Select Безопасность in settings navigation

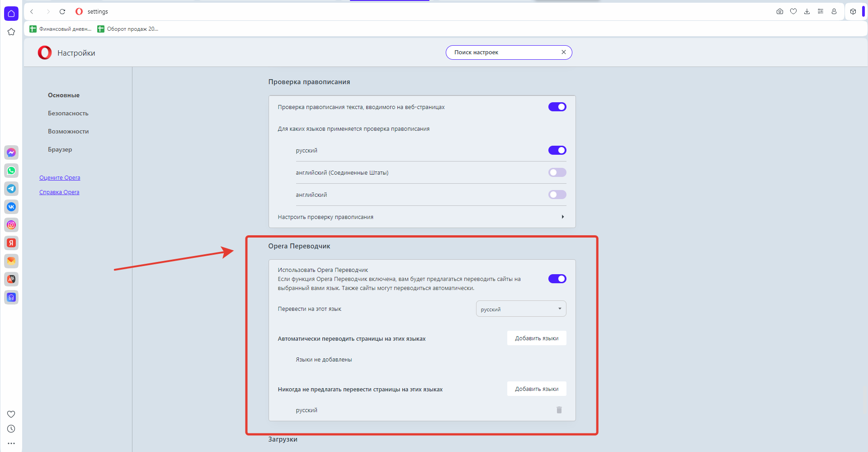[68, 113]
